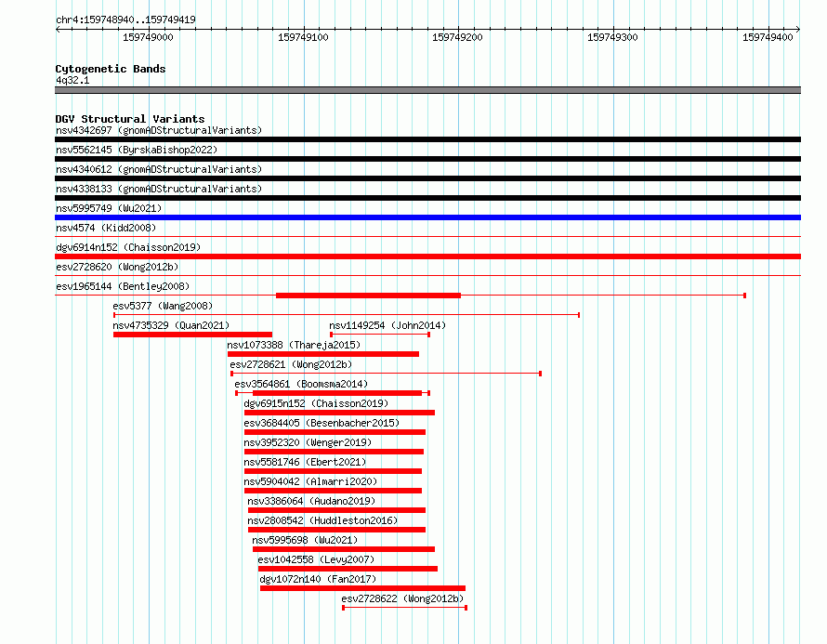Click the nsv4342697 gnomADStructuralVariants label

(x=159, y=130)
